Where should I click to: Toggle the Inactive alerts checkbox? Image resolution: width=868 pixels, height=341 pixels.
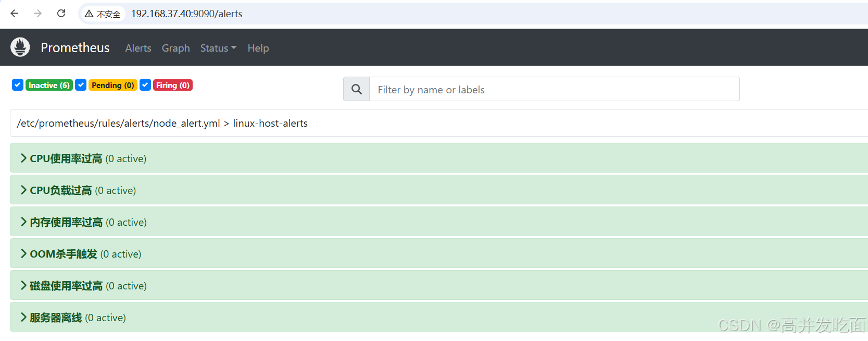[x=18, y=85]
